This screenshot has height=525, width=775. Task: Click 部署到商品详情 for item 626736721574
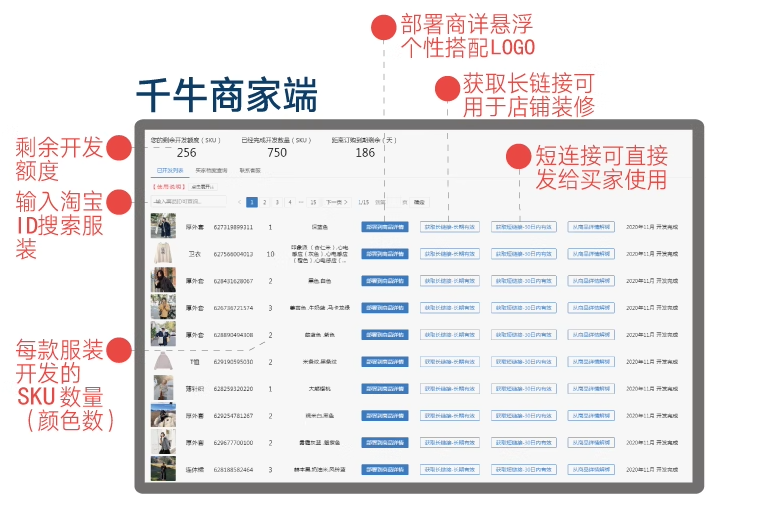tap(385, 307)
